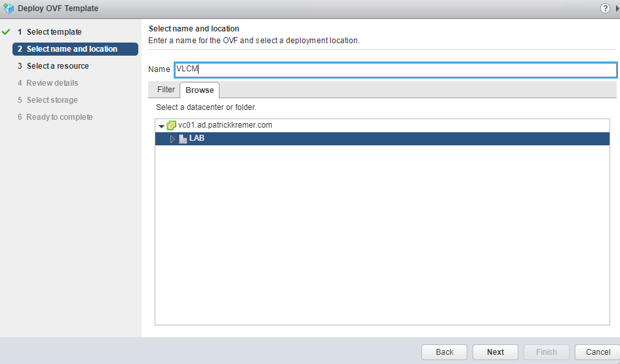Click inside the Name text field
The width and height of the screenshot is (620, 364).
click(395, 69)
